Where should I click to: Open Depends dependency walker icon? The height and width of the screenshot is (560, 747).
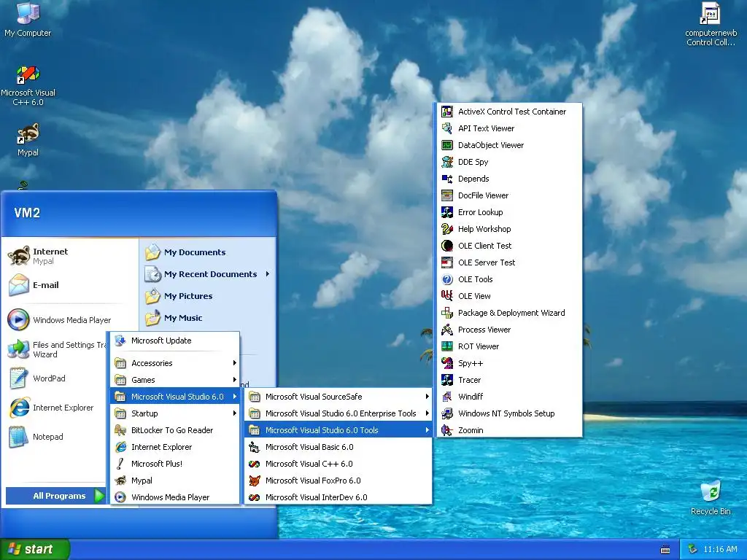447,179
